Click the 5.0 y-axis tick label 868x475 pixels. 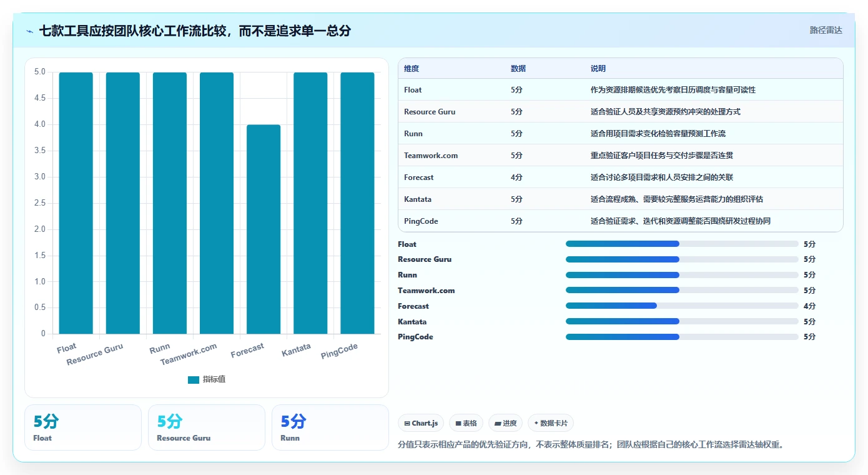point(39,72)
